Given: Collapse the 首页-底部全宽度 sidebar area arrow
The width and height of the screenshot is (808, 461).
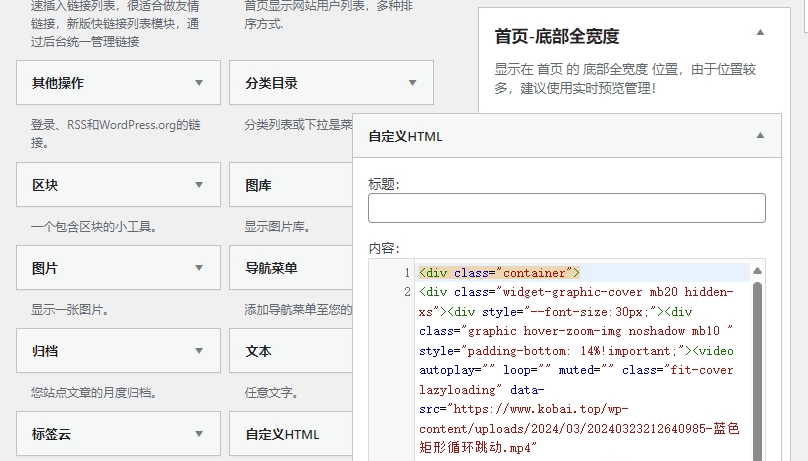Looking at the screenshot, I should pyautogui.click(x=760, y=33).
